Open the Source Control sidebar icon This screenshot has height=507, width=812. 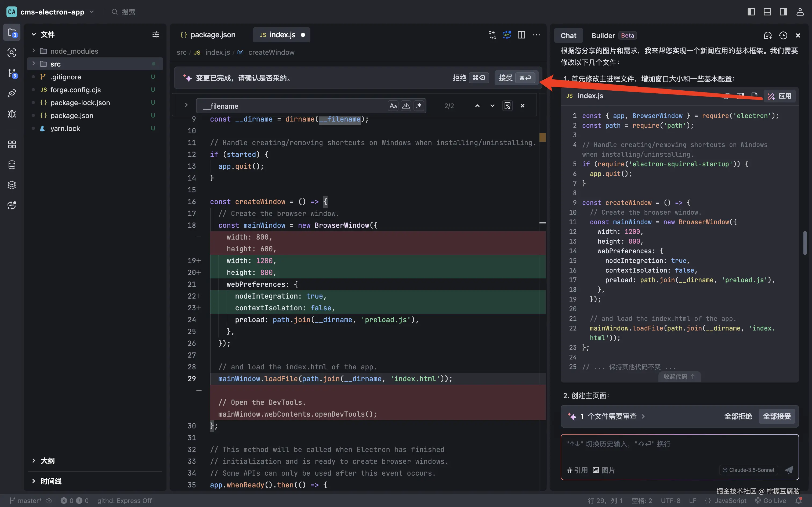tap(12, 73)
